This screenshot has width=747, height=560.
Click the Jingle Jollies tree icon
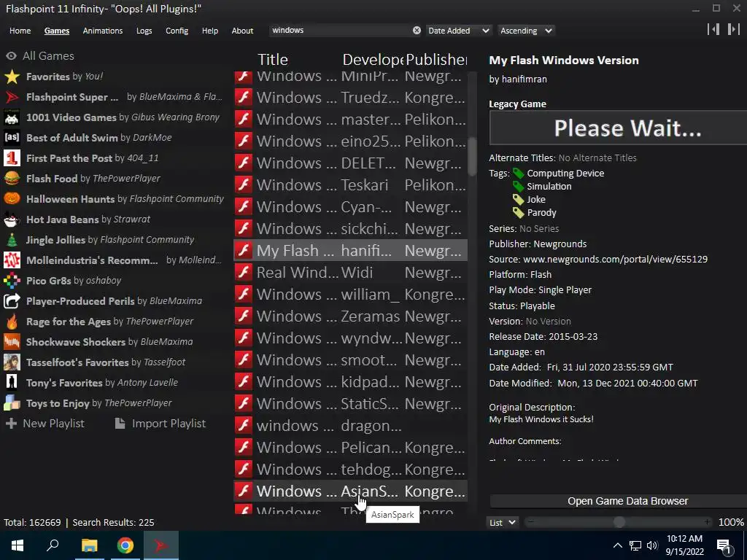point(12,240)
